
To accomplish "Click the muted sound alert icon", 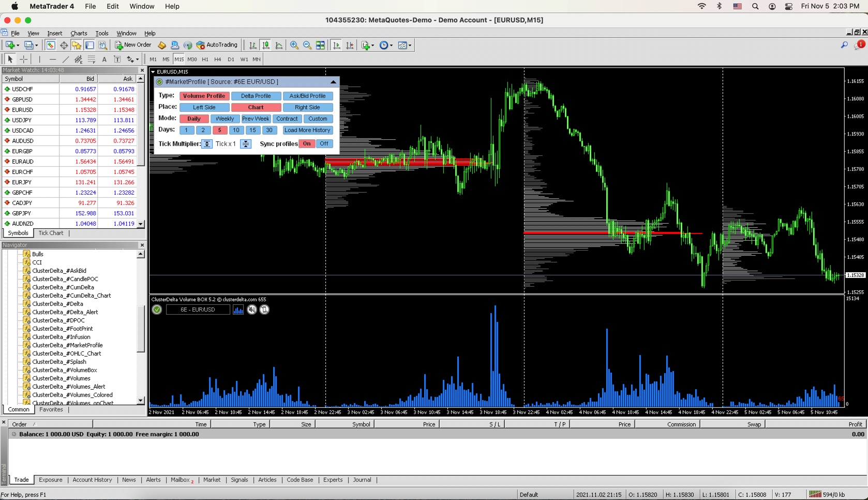I will point(252,310).
